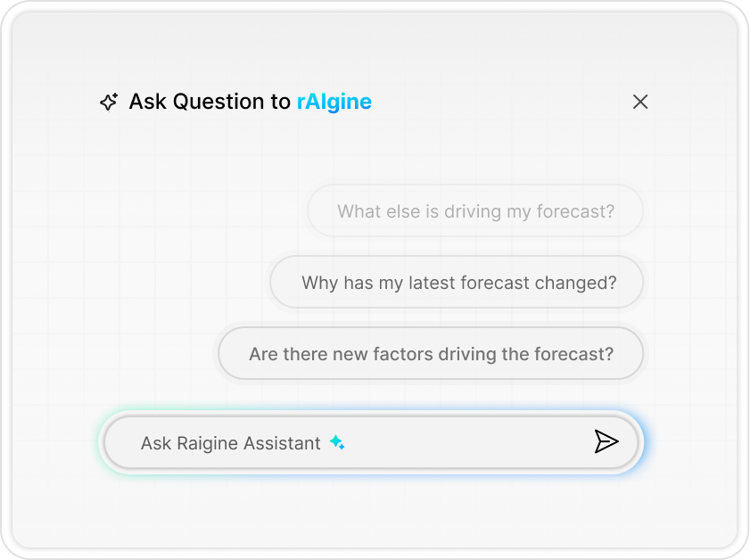Click the blue sparkle icon in the input box

click(337, 442)
